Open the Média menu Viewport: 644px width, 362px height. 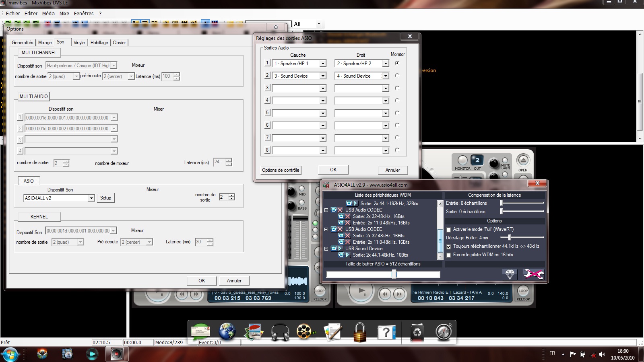click(x=48, y=14)
